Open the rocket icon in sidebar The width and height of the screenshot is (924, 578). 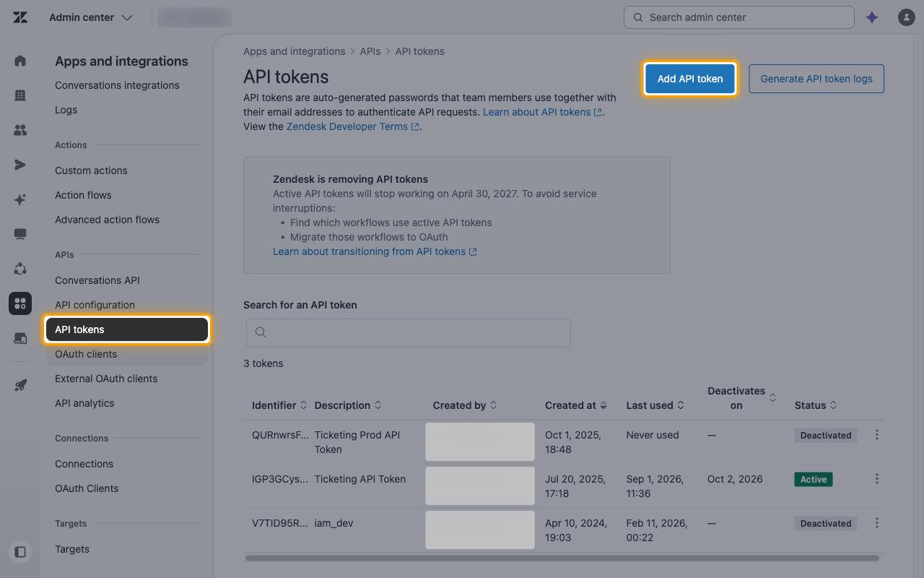[20, 385]
